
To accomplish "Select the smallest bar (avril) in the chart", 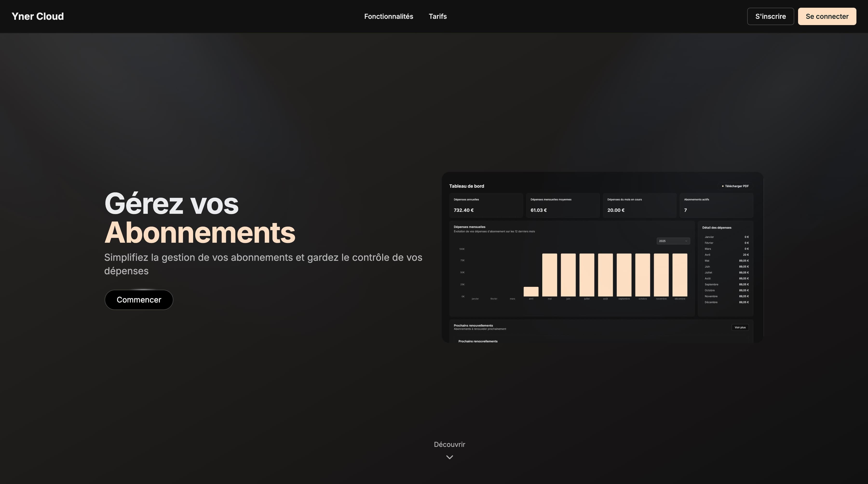I will (531, 292).
